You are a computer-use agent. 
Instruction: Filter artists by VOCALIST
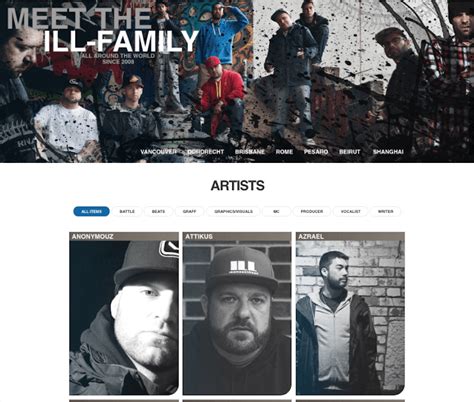coord(351,211)
